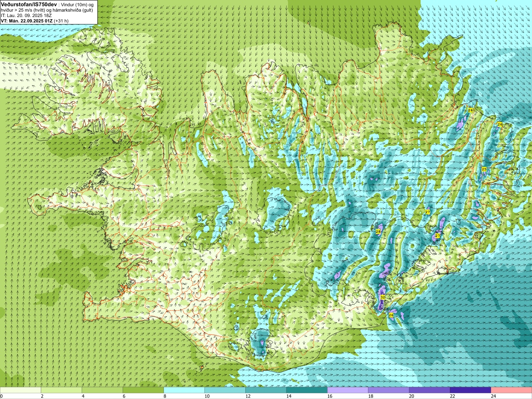Click the 8–10 m/s light cyan legend swatch
This screenshot has width=532, height=399.
click(184, 390)
